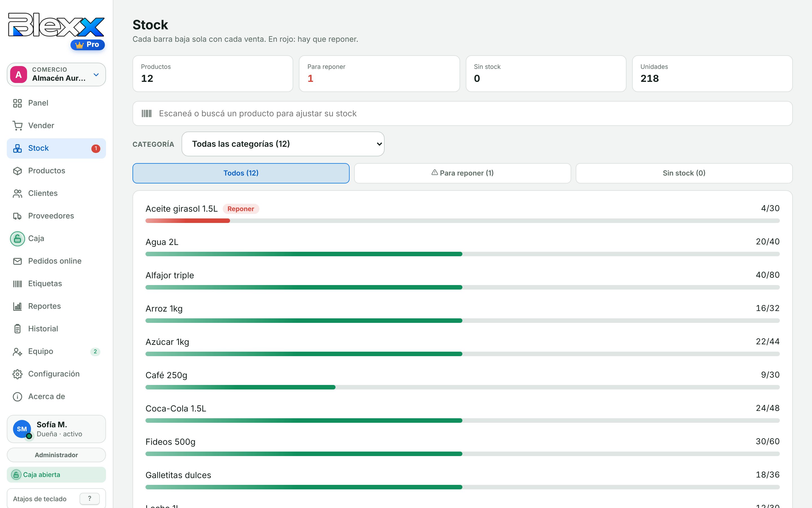Click the Vender shopping cart icon

click(x=17, y=126)
